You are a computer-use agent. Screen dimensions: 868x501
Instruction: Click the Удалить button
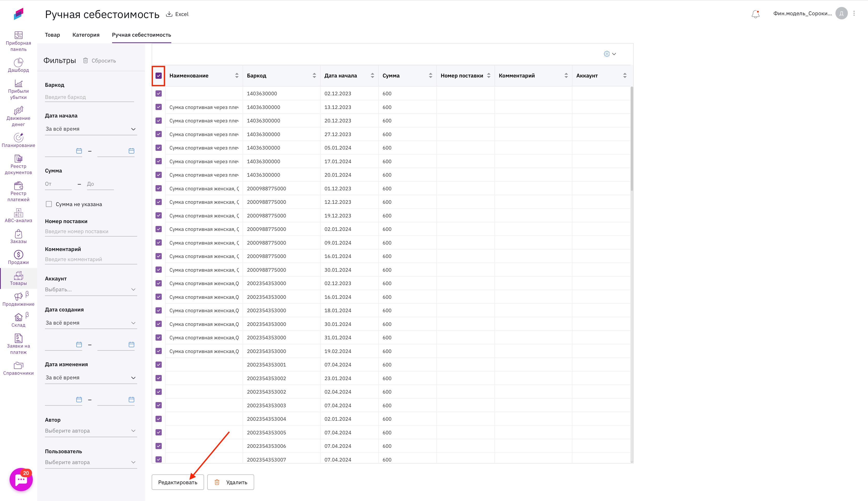[x=231, y=482]
